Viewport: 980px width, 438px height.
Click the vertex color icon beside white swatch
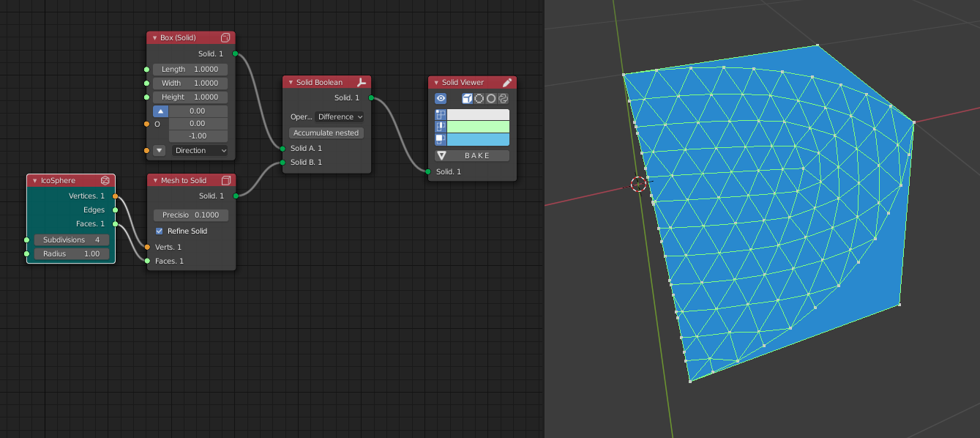441,114
